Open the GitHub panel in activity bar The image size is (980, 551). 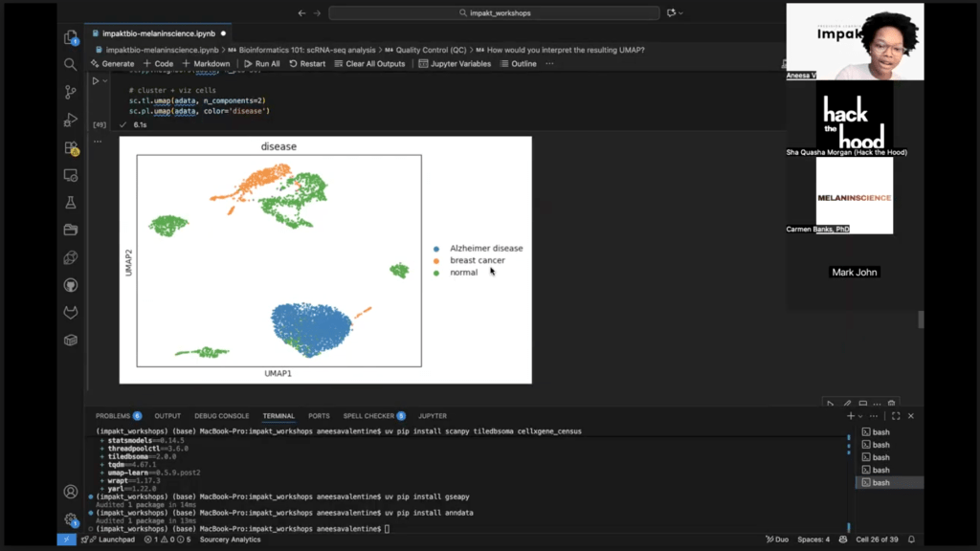click(71, 285)
